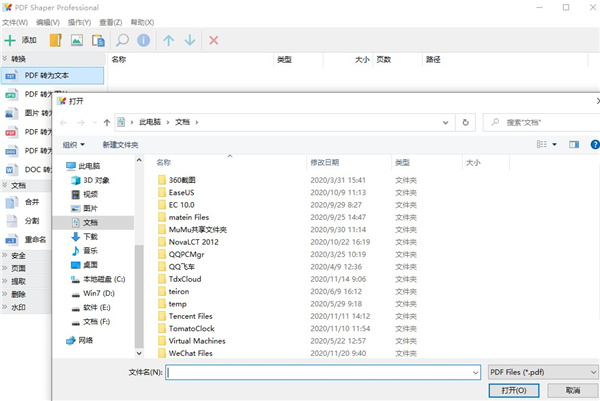Click the 文件名 input field
600x401 pixels.
click(x=323, y=372)
